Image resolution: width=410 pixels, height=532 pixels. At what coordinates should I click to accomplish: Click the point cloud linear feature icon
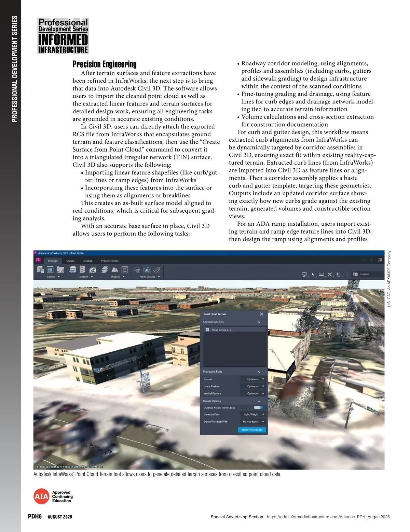pos(157,269)
